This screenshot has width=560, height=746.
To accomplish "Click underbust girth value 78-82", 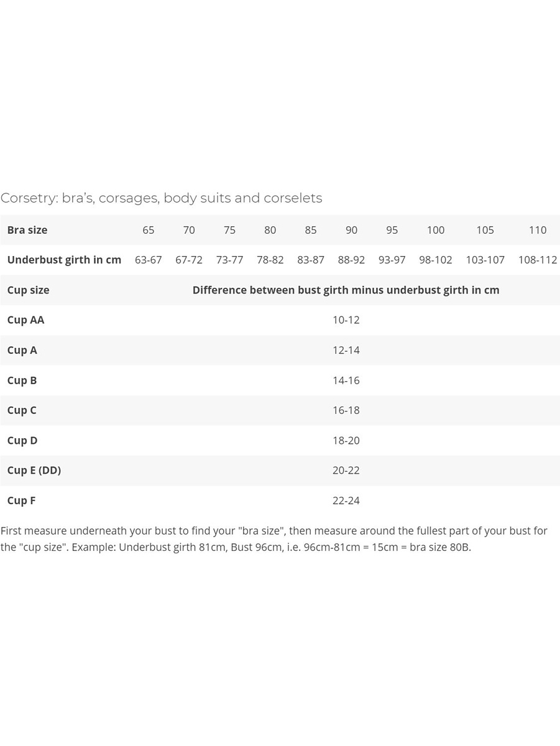I will point(270,260).
